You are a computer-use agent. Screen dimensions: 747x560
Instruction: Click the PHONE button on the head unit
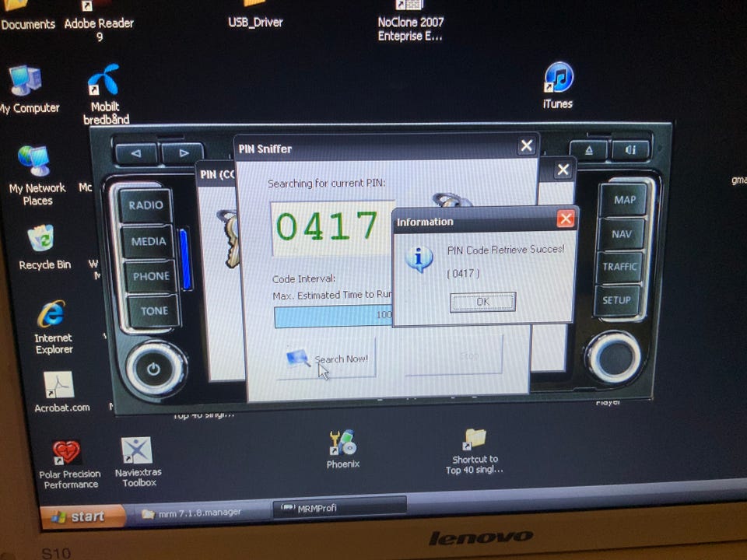tap(151, 276)
